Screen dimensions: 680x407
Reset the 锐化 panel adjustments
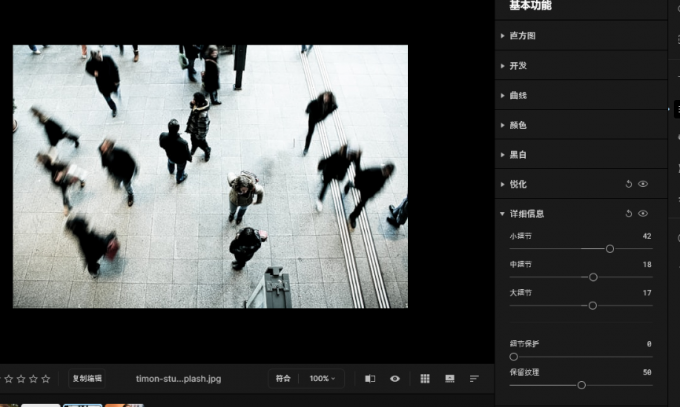pos(629,184)
